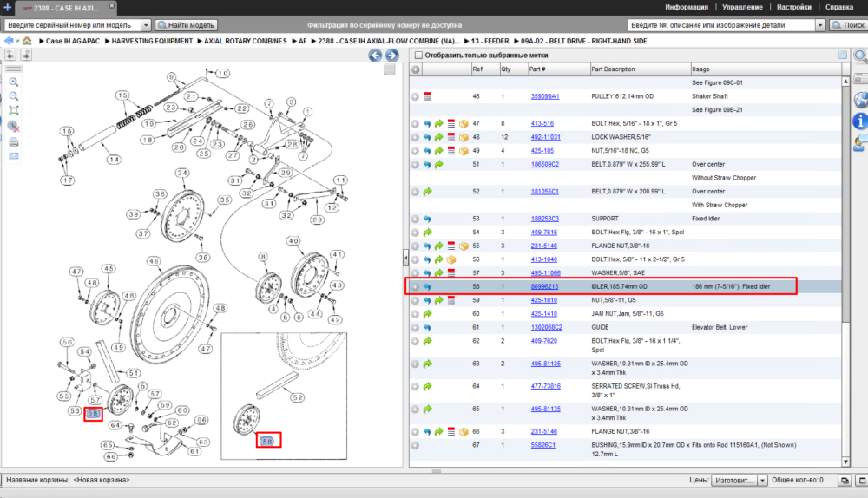Close the 2388 tab with its X
This screenshot has width=868, height=498.
[111, 5]
